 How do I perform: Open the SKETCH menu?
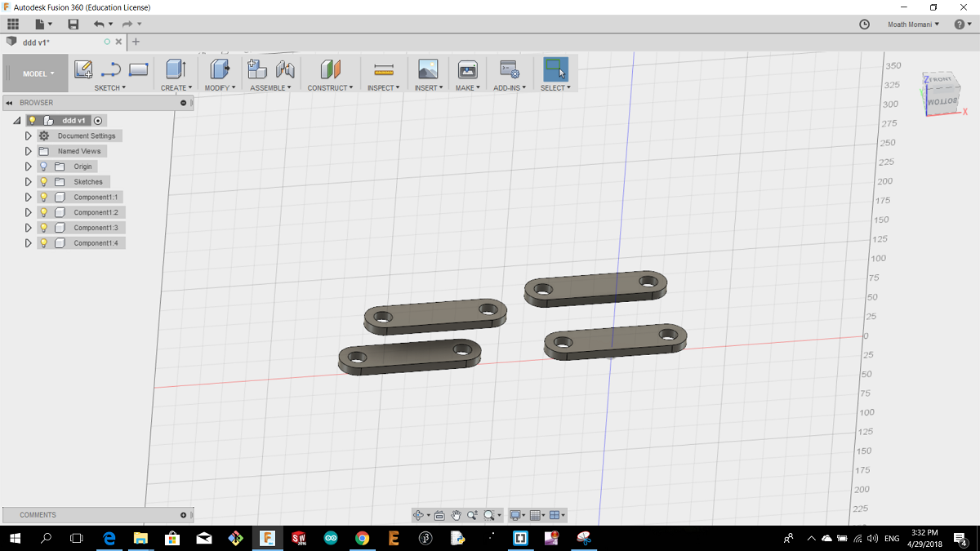(x=110, y=87)
